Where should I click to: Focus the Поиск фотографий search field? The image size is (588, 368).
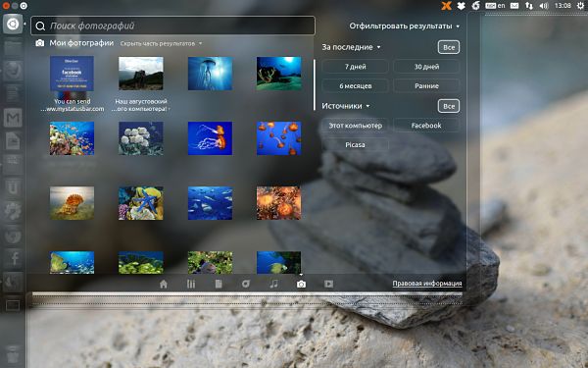tap(172, 26)
